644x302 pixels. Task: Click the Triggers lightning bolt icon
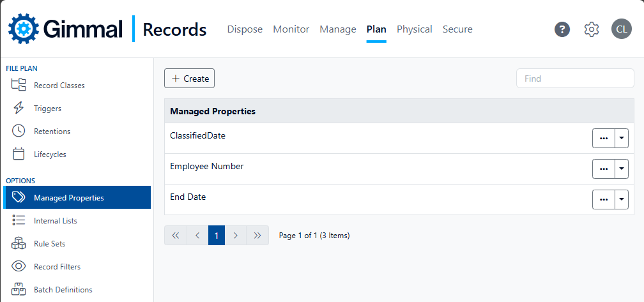(19, 109)
